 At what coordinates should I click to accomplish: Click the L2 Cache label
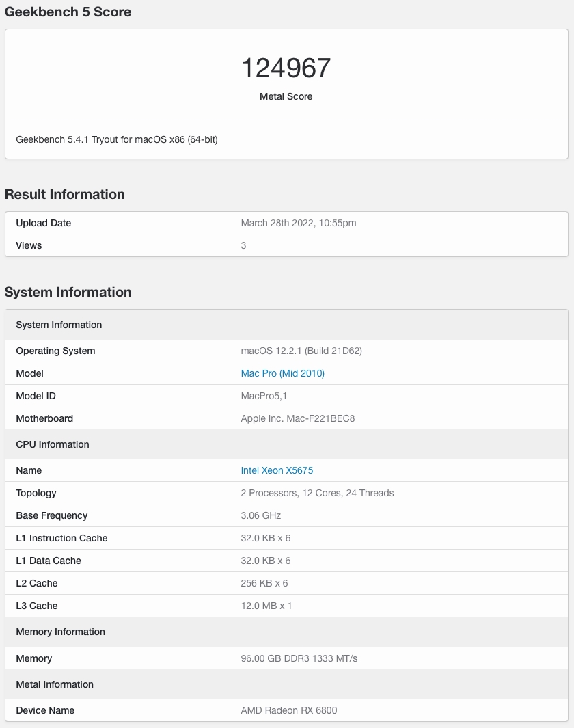[37, 583]
